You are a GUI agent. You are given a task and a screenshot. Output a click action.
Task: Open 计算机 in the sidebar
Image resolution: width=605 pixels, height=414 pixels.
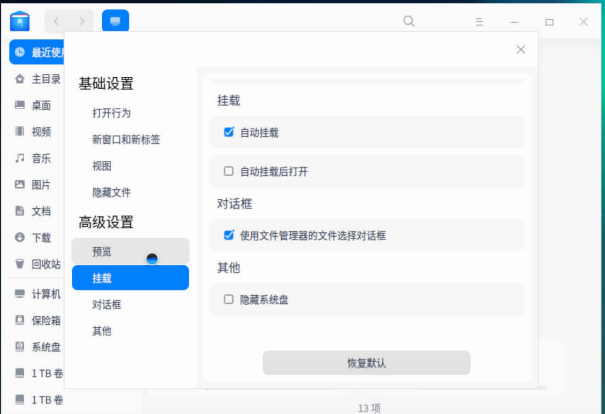(x=46, y=294)
